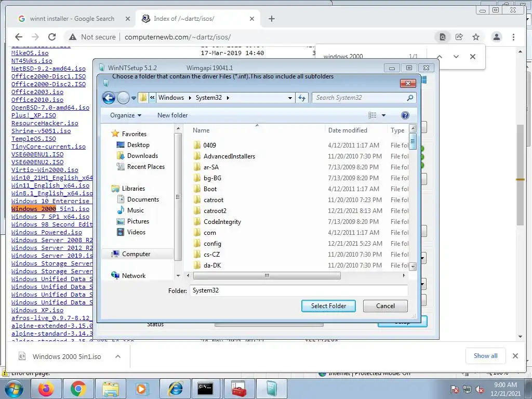Click horizontal scrollbar of file list
The width and height of the screenshot is (532, 399).
[x=267, y=275]
